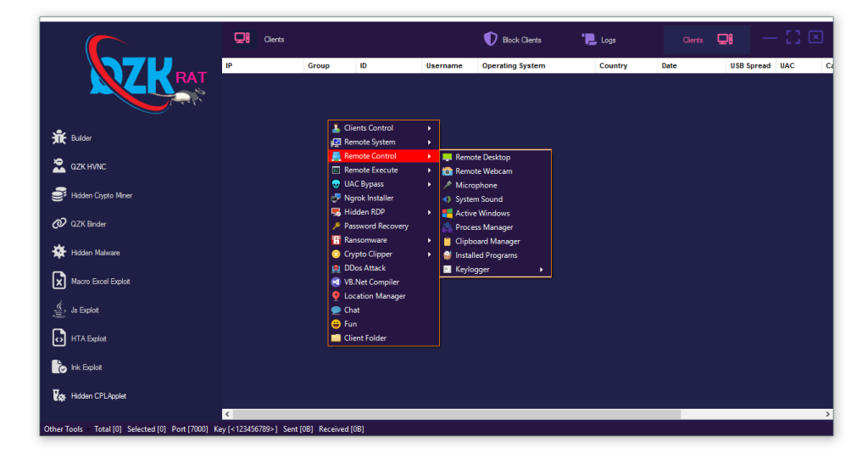This screenshot has width=868, height=475.
Task: Click the Builder bug icon in sidebar
Action: click(x=58, y=137)
